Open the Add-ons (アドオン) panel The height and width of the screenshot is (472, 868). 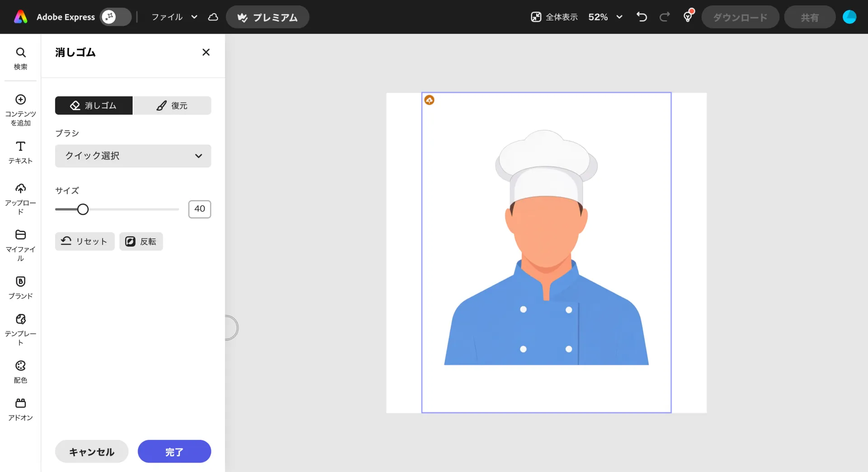20,409
